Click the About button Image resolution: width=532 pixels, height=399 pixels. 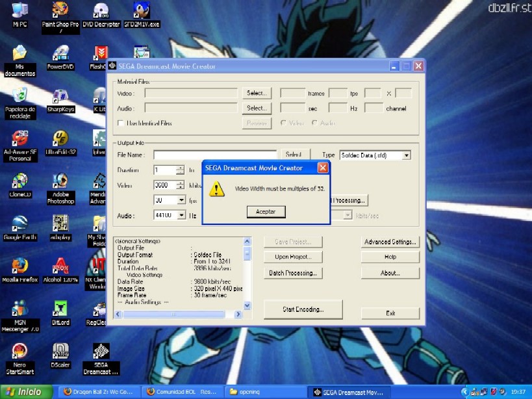click(x=390, y=273)
